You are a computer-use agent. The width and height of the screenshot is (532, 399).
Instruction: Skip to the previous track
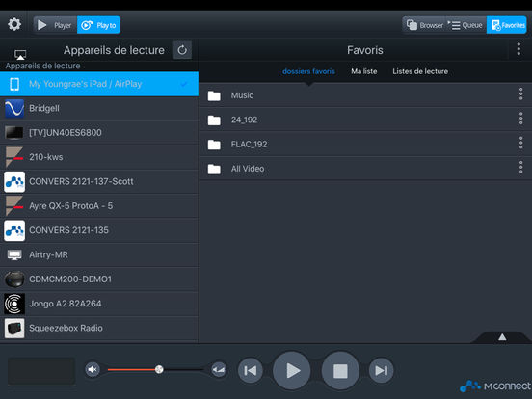(251, 370)
